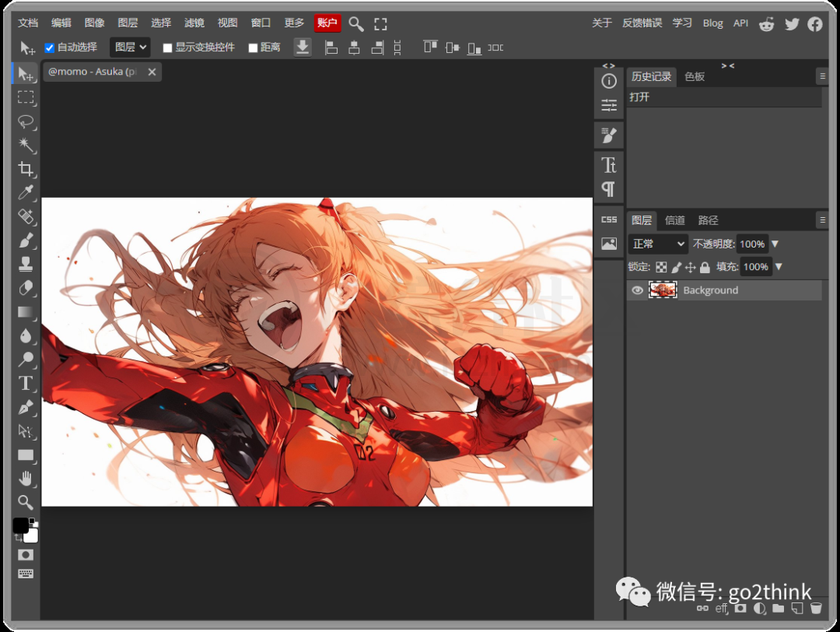The height and width of the screenshot is (632, 840).
Task: Enable the 距离 checkbox
Action: coord(253,47)
